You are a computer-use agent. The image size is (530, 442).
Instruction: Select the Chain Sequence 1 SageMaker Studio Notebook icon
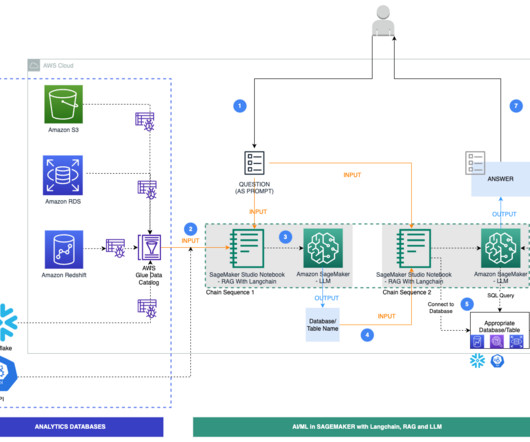click(247, 248)
